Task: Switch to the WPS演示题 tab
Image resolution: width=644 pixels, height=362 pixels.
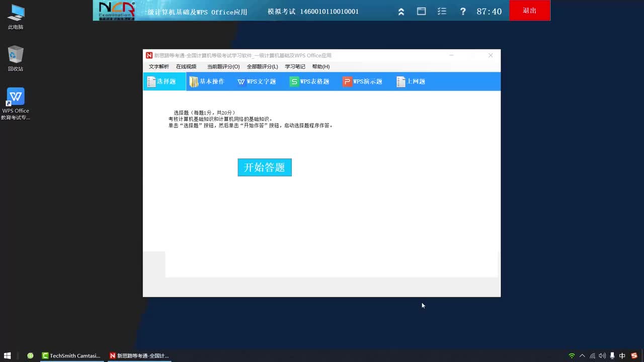Action: [362, 81]
